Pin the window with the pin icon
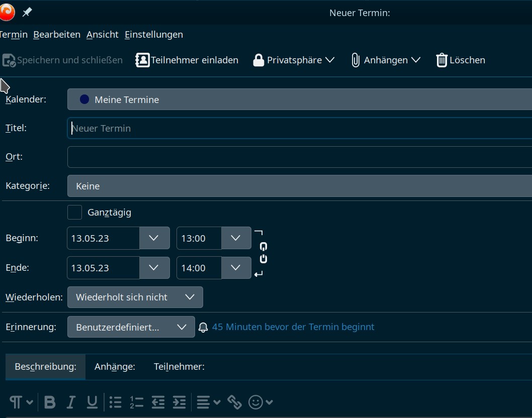 (27, 13)
